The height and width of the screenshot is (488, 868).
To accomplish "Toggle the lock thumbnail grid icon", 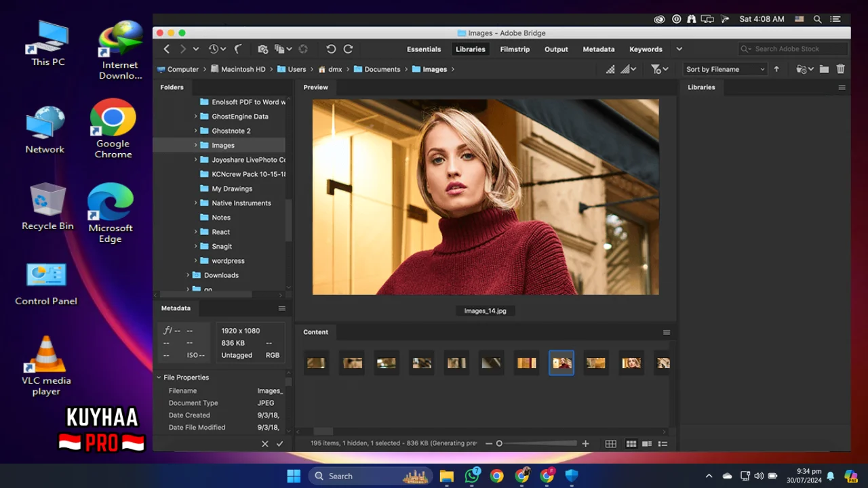I will click(610, 444).
